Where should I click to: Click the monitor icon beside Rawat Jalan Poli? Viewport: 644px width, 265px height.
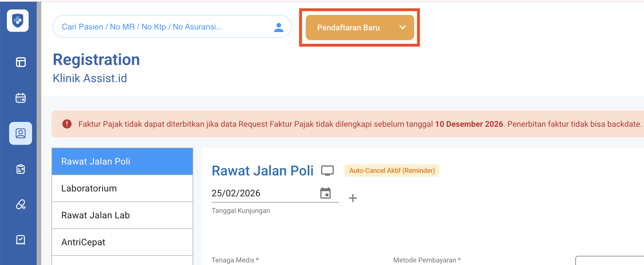pyautogui.click(x=327, y=171)
